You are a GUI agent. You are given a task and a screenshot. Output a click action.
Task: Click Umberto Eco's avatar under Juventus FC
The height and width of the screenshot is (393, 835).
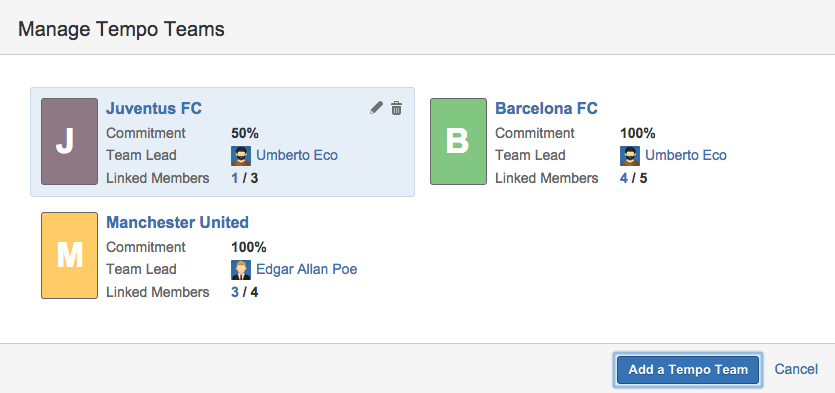241,156
